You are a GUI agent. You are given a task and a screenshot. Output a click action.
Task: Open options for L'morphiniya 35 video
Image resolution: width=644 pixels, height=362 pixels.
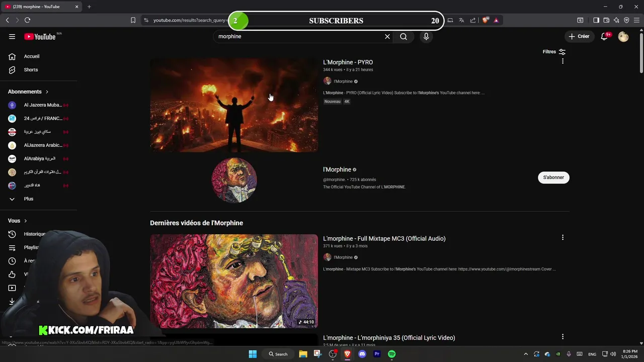pyautogui.click(x=562, y=337)
